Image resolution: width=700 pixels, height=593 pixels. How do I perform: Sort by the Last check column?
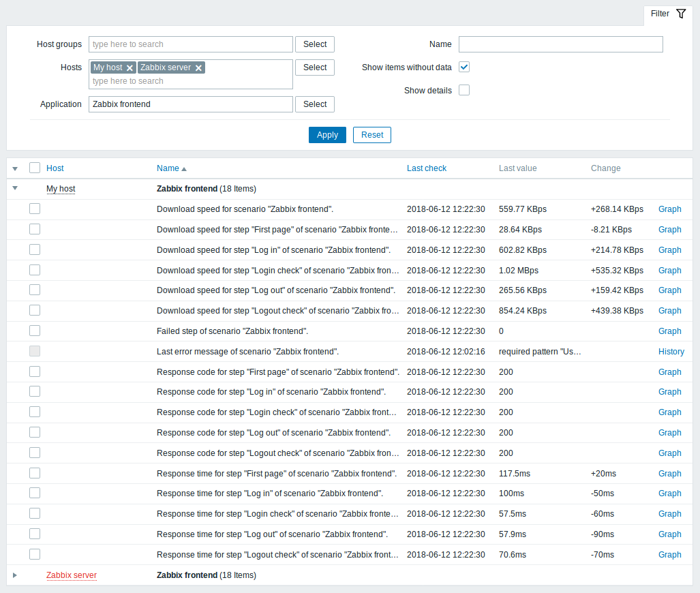click(x=427, y=168)
